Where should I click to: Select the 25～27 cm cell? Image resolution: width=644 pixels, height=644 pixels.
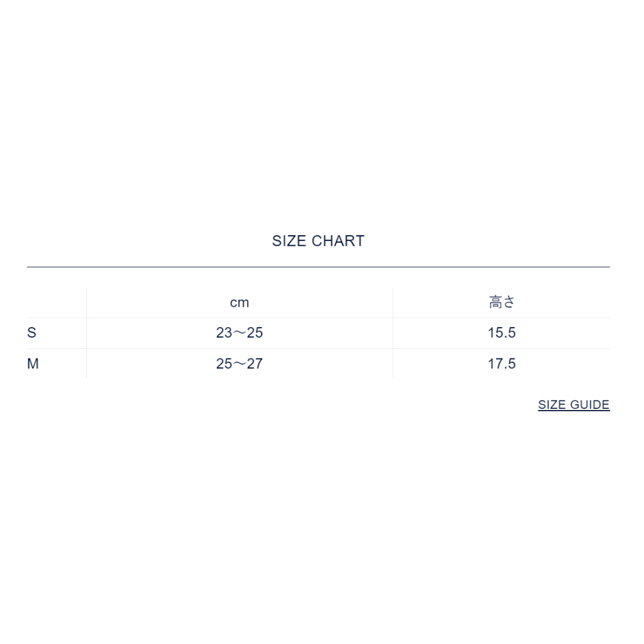(240, 364)
